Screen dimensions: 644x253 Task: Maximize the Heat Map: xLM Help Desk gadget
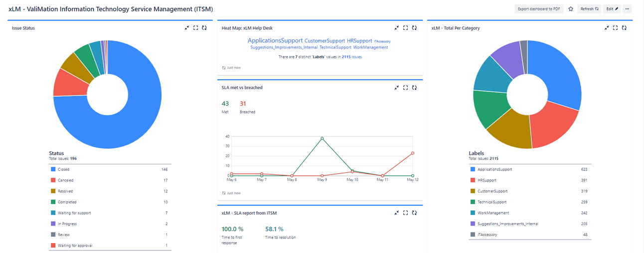(406, 28)
